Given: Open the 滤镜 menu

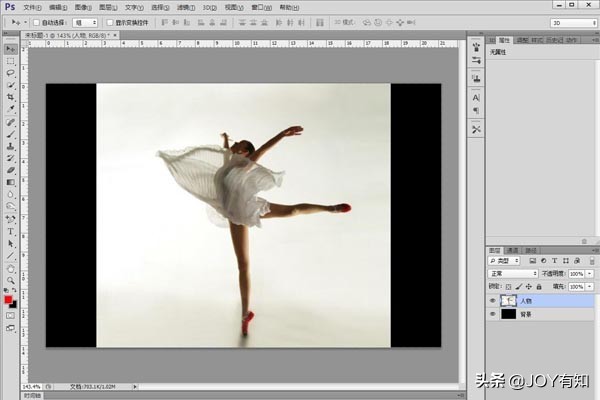Looking at the screenshot, I should coord(185,6).
